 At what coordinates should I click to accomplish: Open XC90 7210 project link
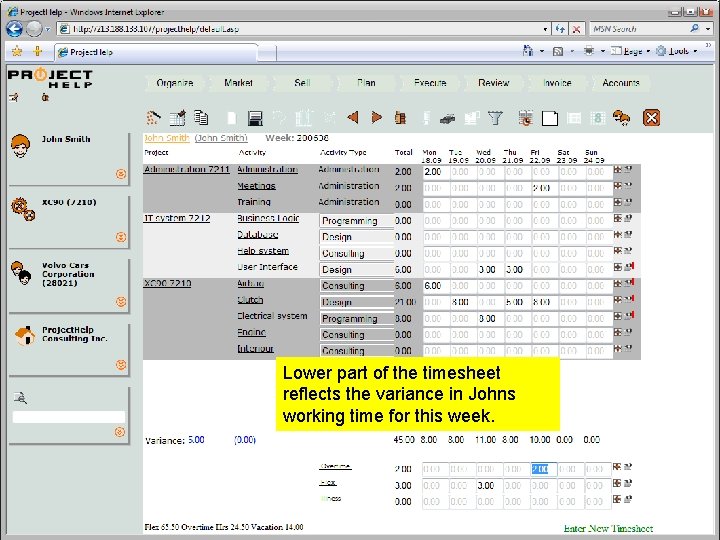[167, 283]
